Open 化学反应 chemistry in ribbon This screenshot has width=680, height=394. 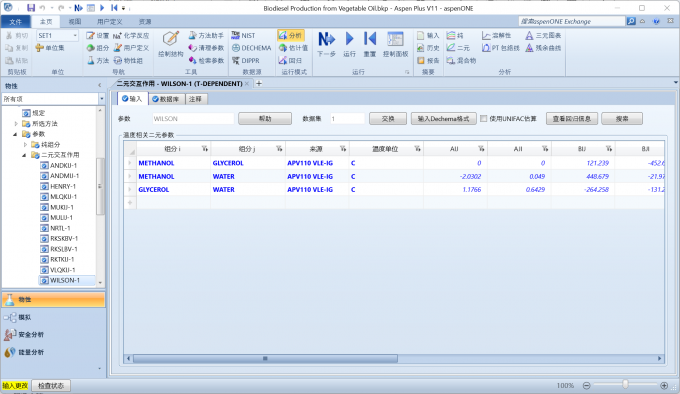(x=131, y=36)
